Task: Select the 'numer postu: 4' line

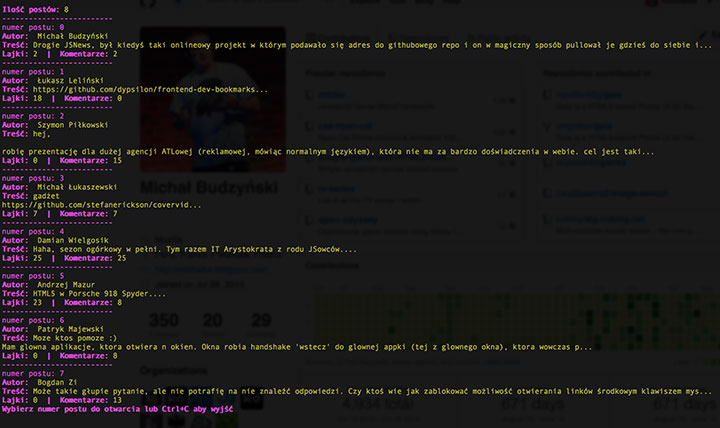Action: [33, 231]
